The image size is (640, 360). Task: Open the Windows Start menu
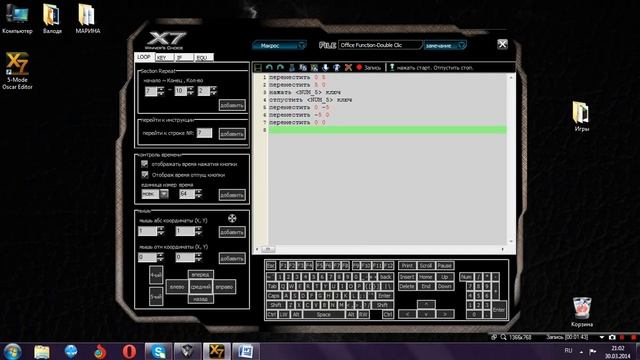pos(13,351)
